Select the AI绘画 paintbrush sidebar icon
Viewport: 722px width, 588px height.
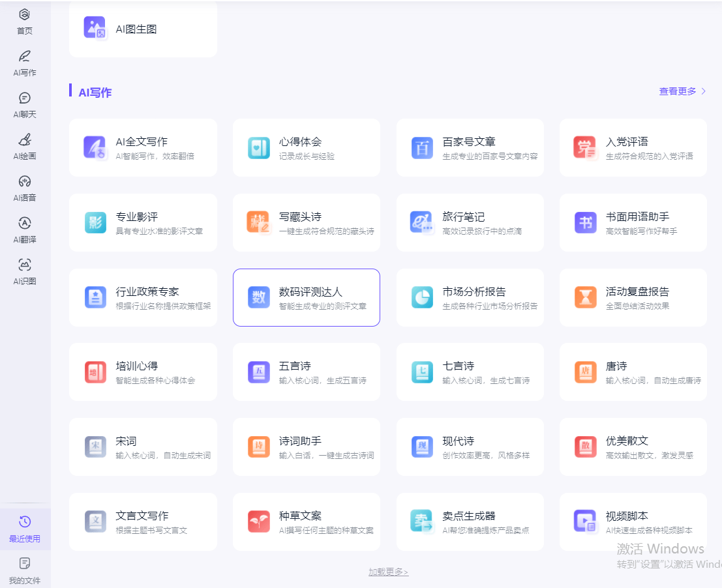click(x=25, y=140)
